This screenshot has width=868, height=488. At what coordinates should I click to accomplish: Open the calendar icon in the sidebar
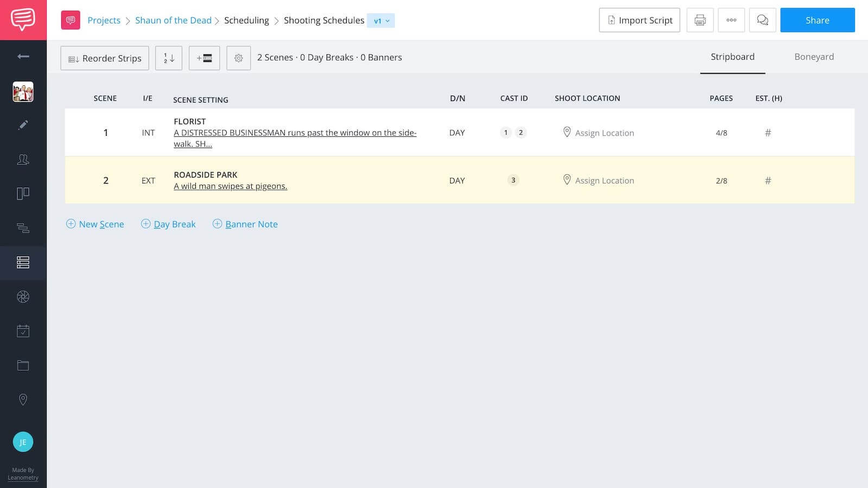point(23,331)
